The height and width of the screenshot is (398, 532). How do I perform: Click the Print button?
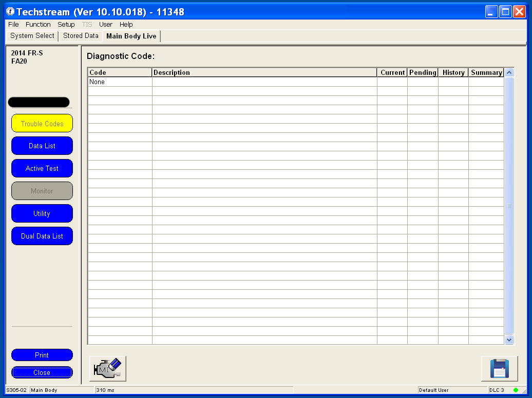42,355
